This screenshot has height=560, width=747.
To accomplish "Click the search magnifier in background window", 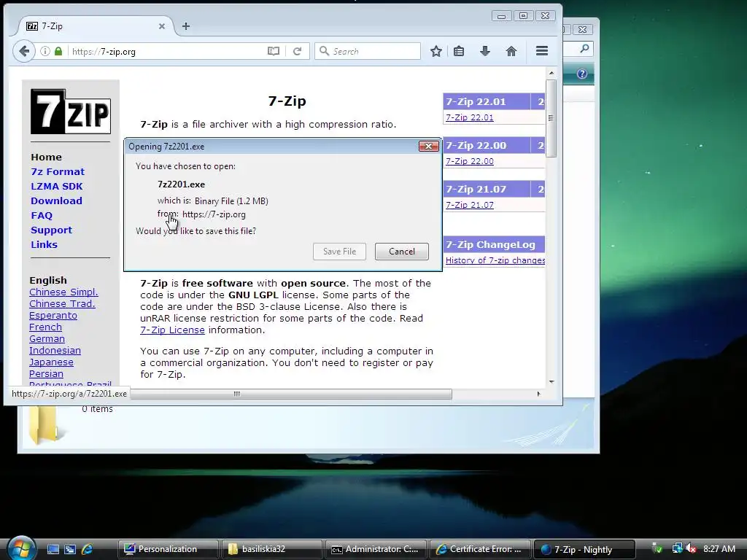I will pos(584,48).
